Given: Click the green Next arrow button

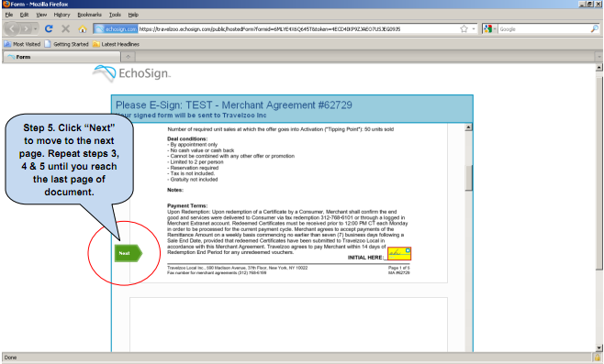Looking at the screenshot, I should point(129,253).
